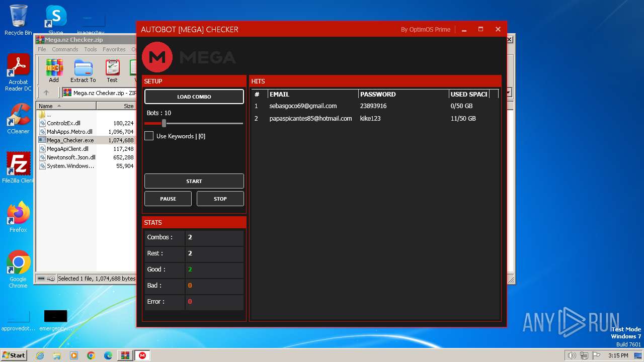Screen dimensions: 644x362
Task: Click the Add icon in WinRAR toolbar
Action: (54, 71)
